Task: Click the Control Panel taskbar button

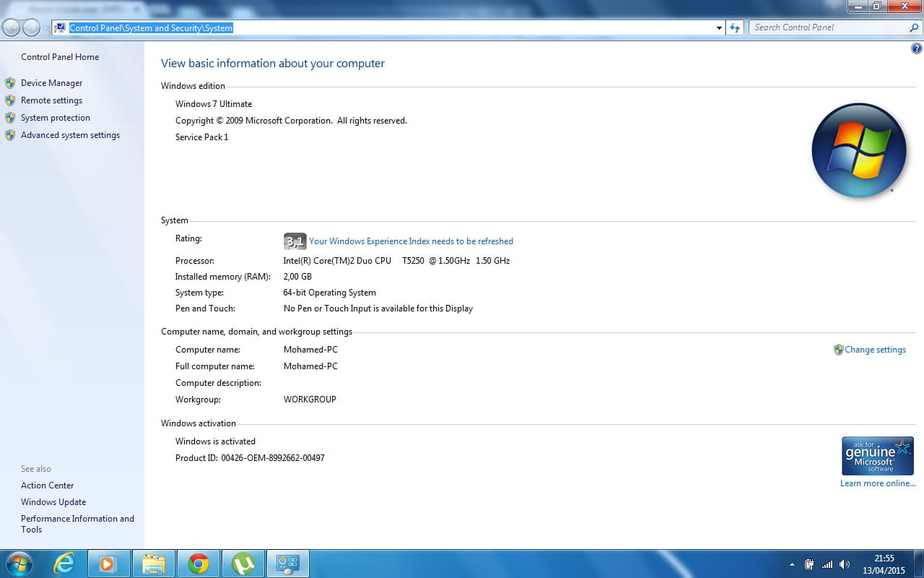Action: point(288,564)
